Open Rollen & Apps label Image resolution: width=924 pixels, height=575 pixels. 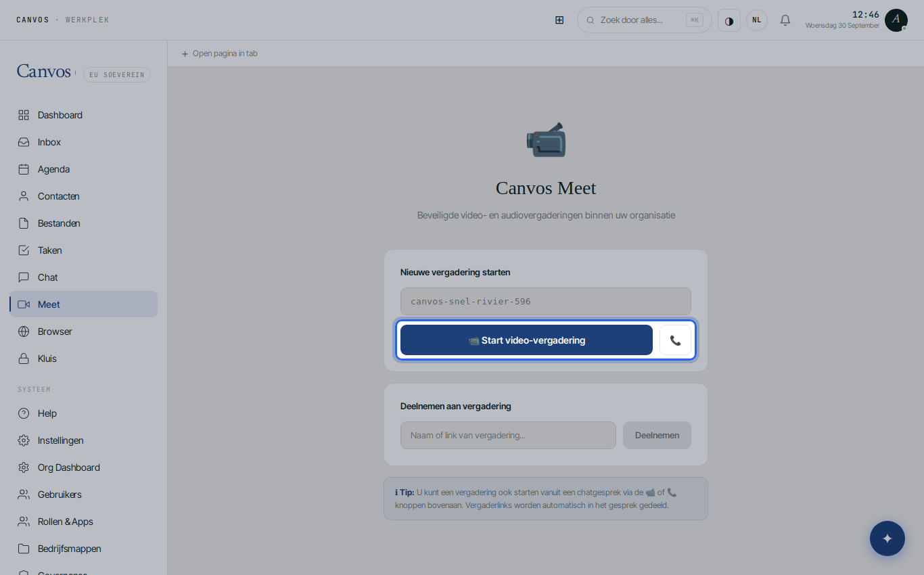pos(66,522)
